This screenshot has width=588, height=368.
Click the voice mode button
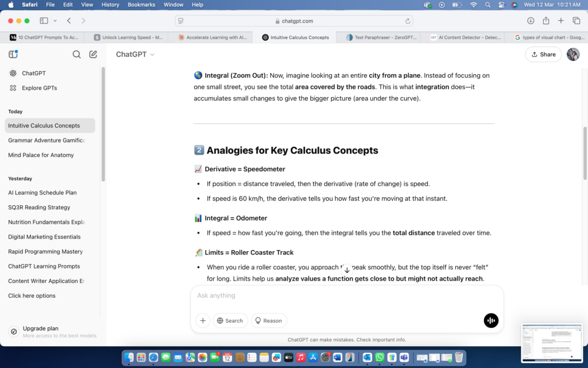491,320
